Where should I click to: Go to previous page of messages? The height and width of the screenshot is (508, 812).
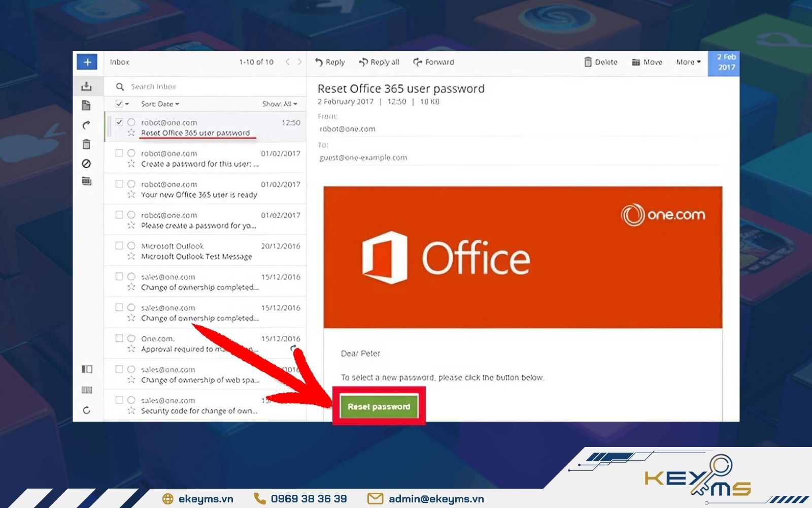pos(287,62)
